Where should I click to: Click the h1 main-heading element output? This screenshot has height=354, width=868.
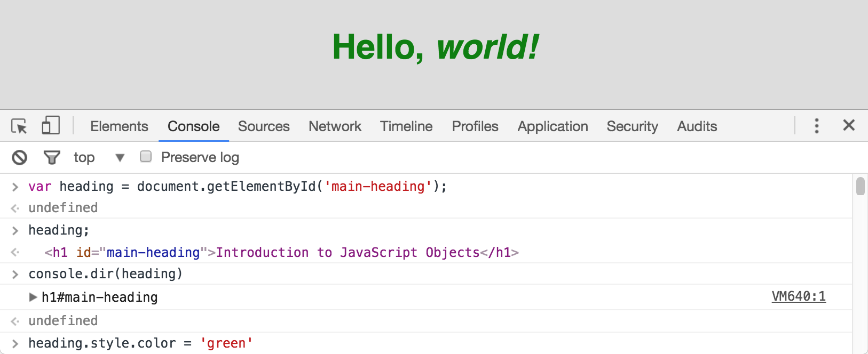[x=281, y=252]
